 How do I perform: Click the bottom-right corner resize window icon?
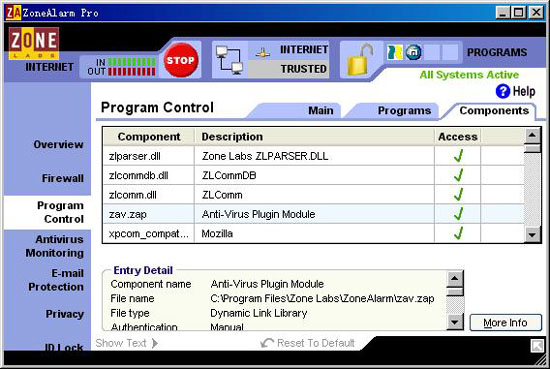pos(537,346)
